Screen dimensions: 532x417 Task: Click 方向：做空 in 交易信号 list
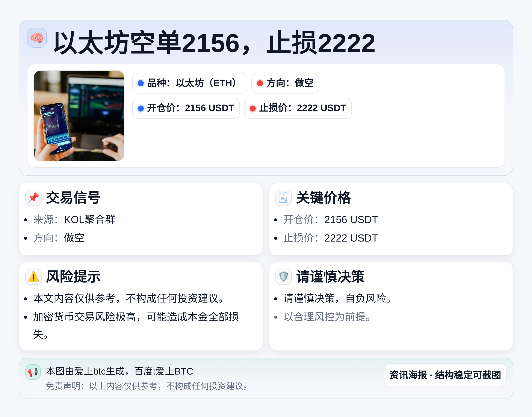[59, 238]
